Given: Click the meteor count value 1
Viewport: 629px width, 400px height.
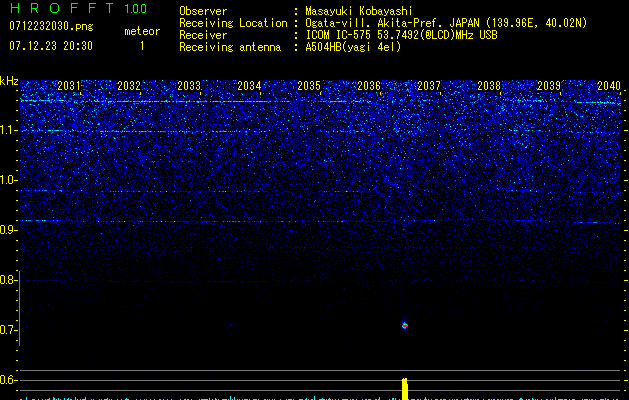Looking at the screenshot, I should pyautogui.click(x=142, y=46).
